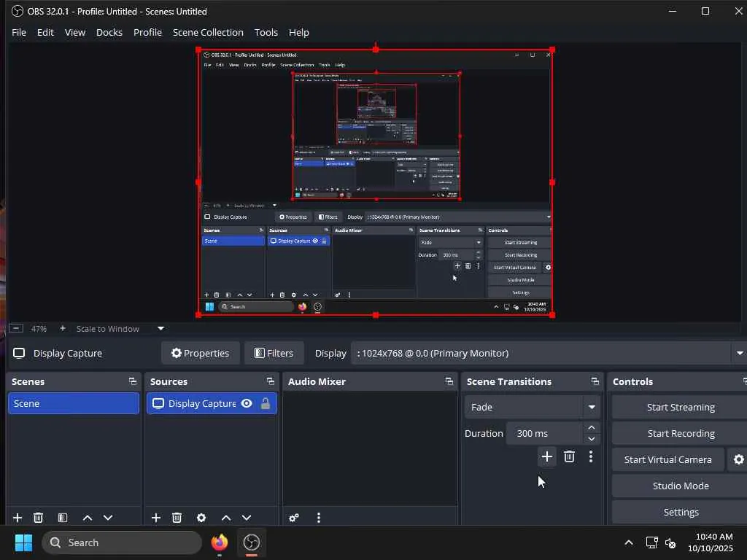Open the Fade transition dropdown
747x560 pixels.
[x=591, y=407]
